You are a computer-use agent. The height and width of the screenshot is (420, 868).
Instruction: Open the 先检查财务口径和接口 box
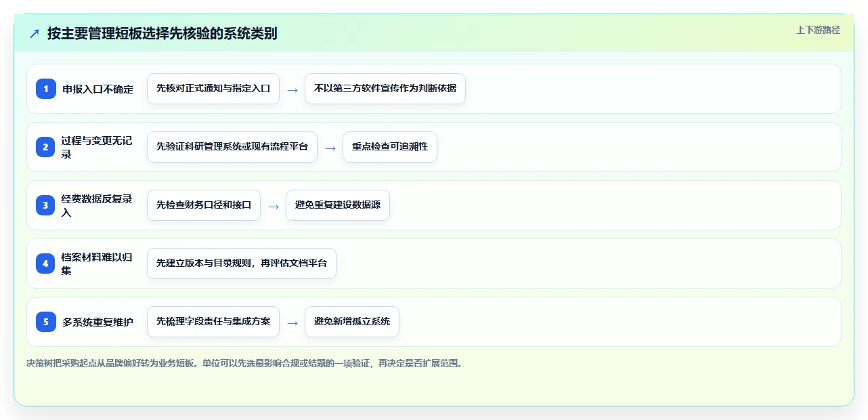coord(204,205)
